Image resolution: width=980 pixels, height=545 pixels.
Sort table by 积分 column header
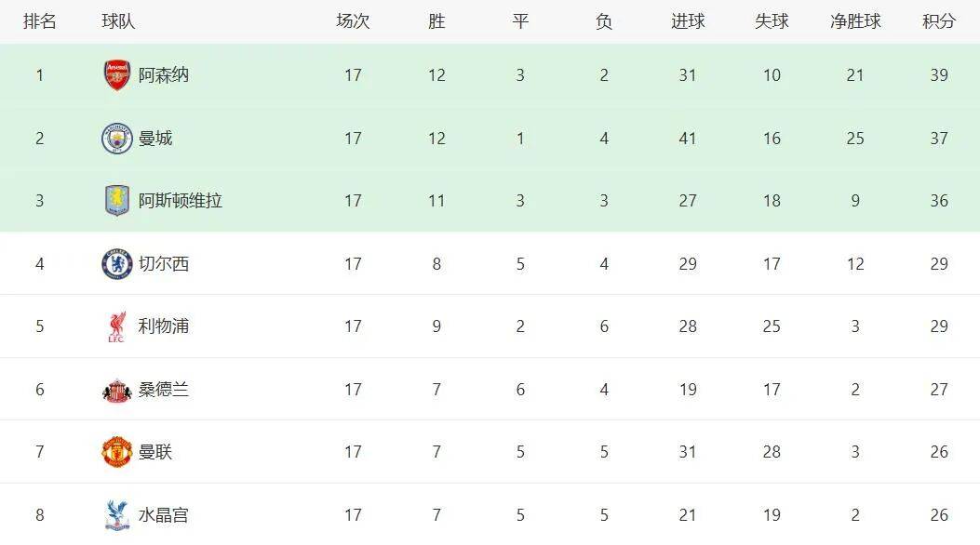939,21
